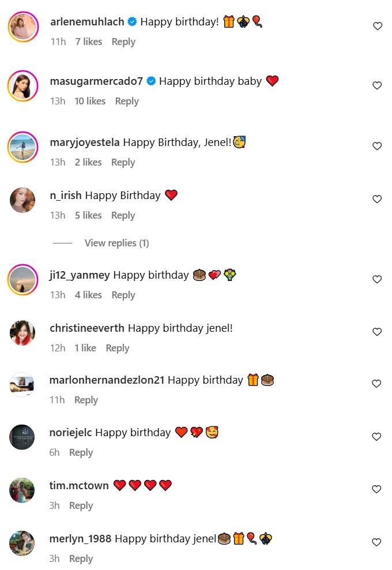Heart tim.mctown's comment
The width and height of the screenshot is (392, 570).
coord(378,489)
